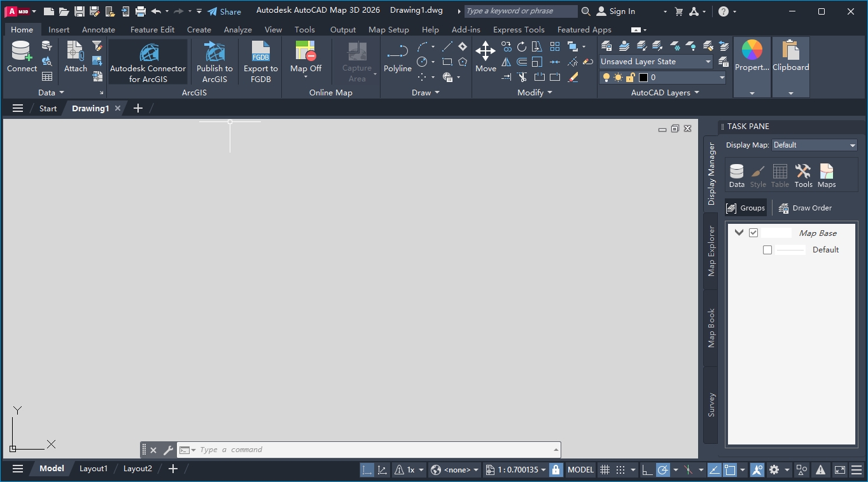This screenshot has height=482, width=868.
Task: Open the Map Setup ribbon tab
Action: tap(389, 29)
